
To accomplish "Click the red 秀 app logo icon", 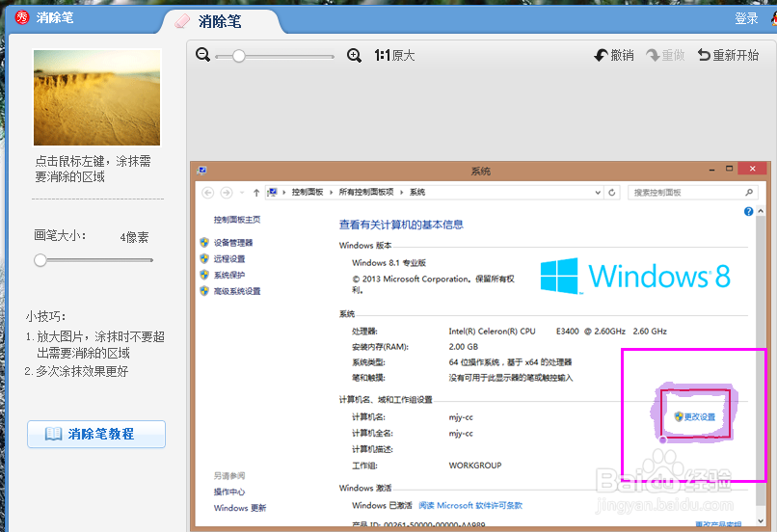I will tap(22, 17).
